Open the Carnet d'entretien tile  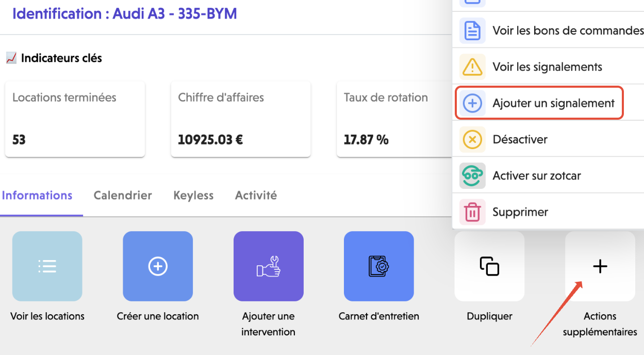379,266
